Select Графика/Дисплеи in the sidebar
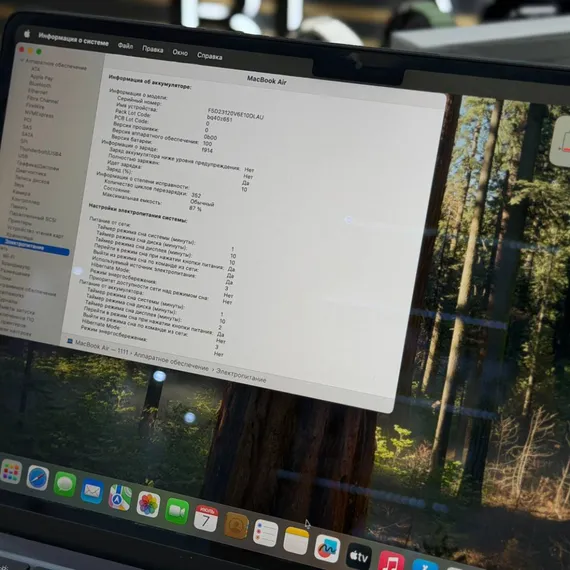The image size is (570, 570). 38,165
